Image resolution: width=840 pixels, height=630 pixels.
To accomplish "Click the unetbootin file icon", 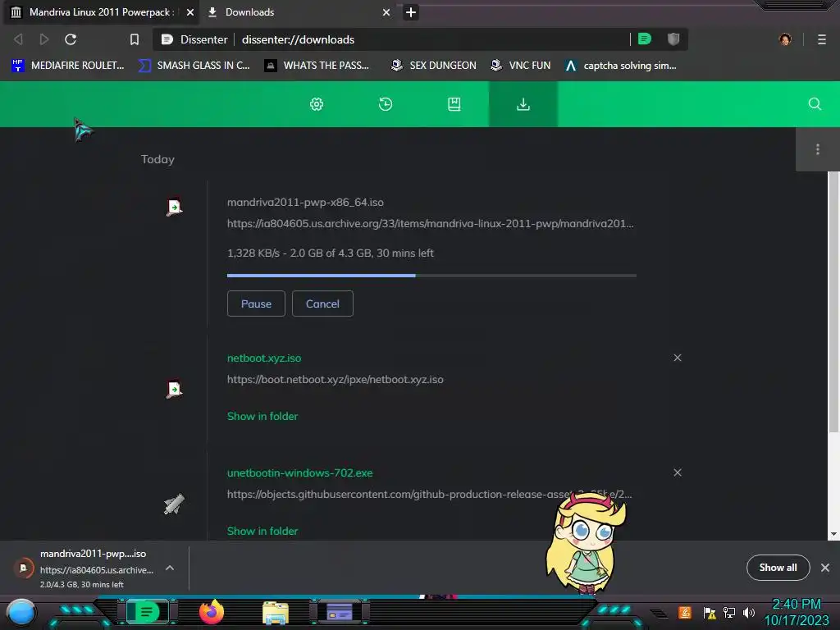I will (x=174, y=504).
